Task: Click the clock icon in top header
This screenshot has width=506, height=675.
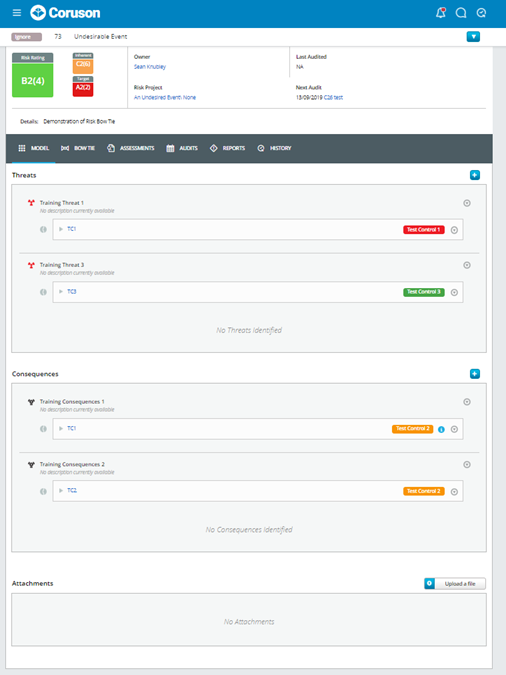Action: tap(481, 13)
